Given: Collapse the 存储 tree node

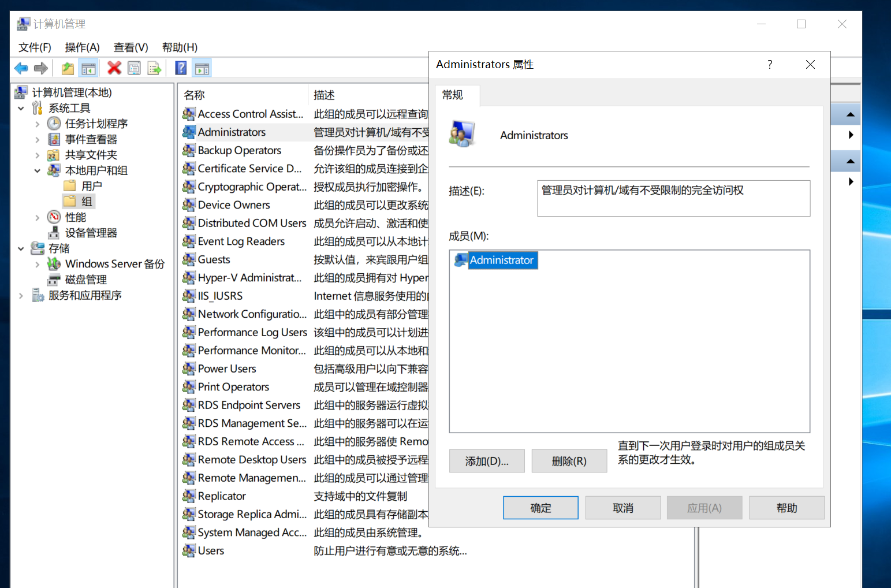Looking at the screenshot, I should [21, 248].
